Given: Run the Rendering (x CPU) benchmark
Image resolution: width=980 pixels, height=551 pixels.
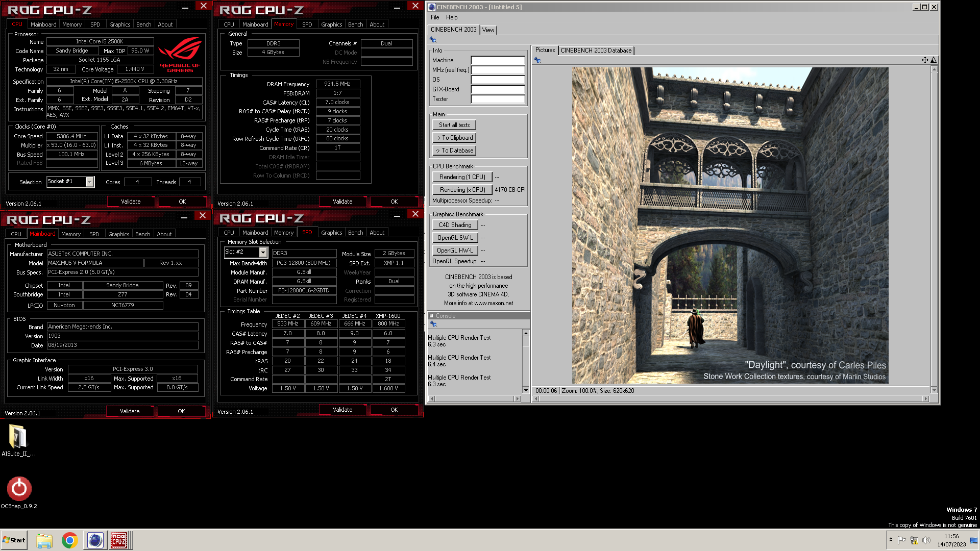Looking at the screenshot, I should [x=462, y=190].
